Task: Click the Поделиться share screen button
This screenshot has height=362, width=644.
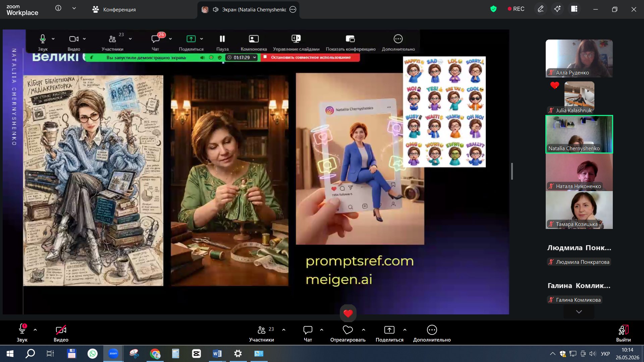Action: [389, 334]
